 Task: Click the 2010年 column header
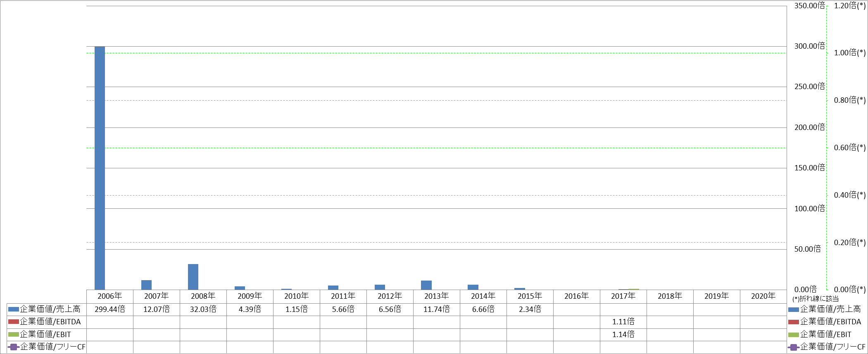(297, 296)
